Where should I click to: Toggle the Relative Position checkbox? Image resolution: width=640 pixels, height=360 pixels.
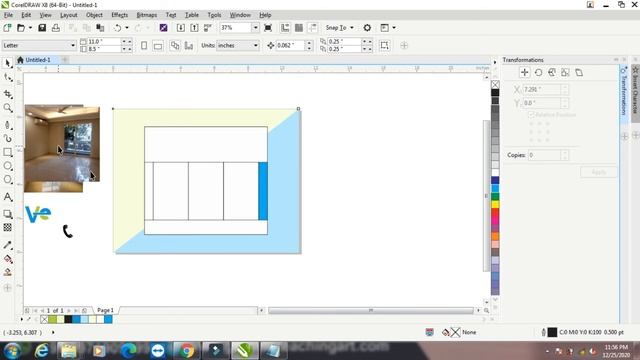pos(531,115)
